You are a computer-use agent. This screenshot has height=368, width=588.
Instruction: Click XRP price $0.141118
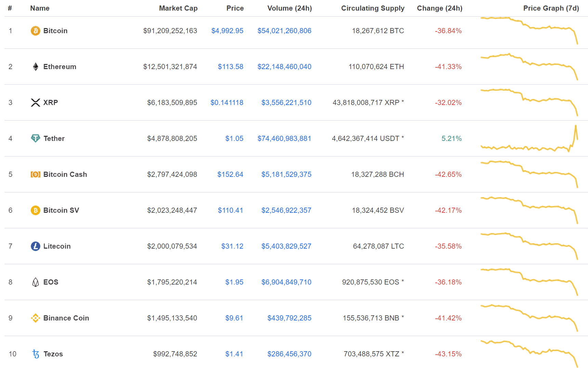[x=227, y=103]
